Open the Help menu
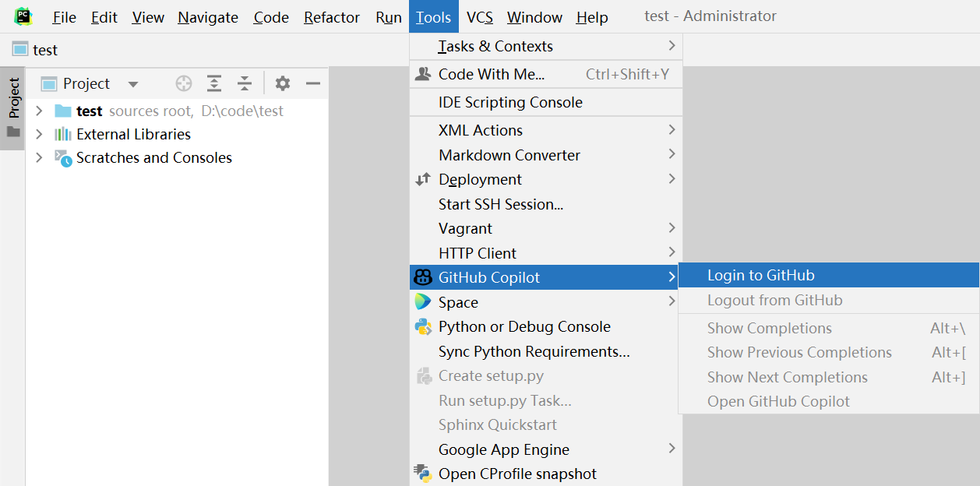 [592, 17]
